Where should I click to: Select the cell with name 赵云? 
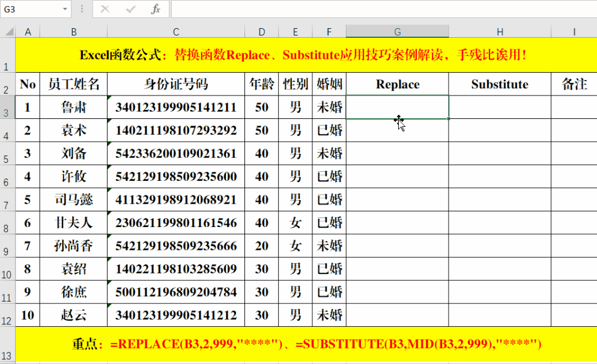coord(73,315)
